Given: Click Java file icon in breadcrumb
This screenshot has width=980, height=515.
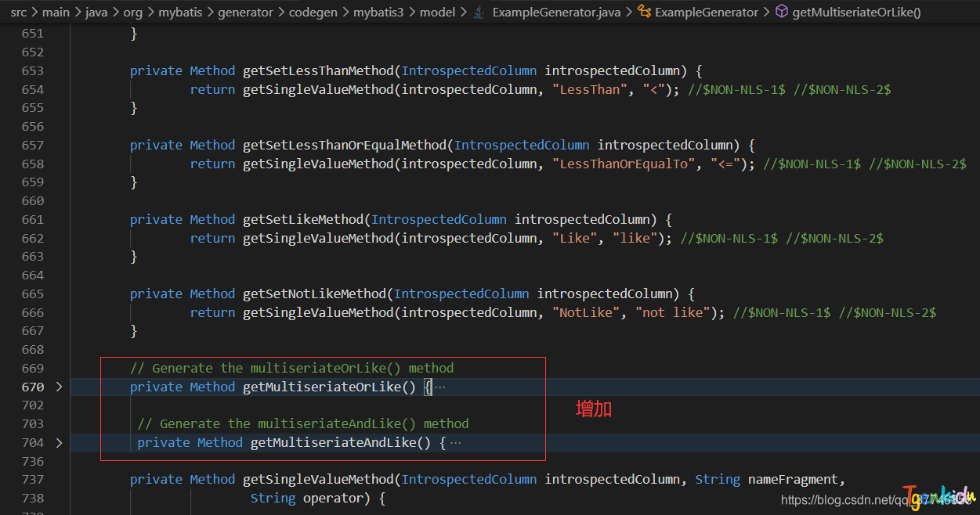Looking at the screenshot, I should tap(479, 12).
